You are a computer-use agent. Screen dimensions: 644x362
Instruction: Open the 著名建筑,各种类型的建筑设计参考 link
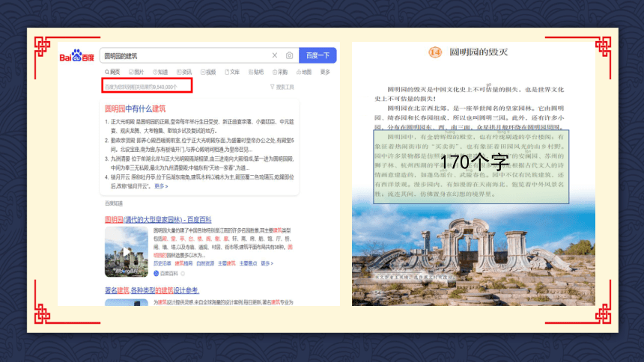(x=152, y=291)
